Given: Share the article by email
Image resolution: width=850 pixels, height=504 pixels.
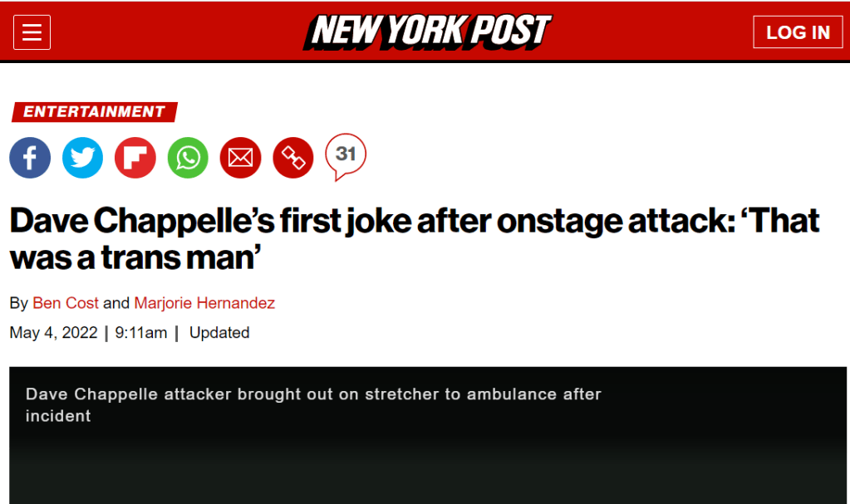Looking at the screenshot, I should click(x=240, y=158).
